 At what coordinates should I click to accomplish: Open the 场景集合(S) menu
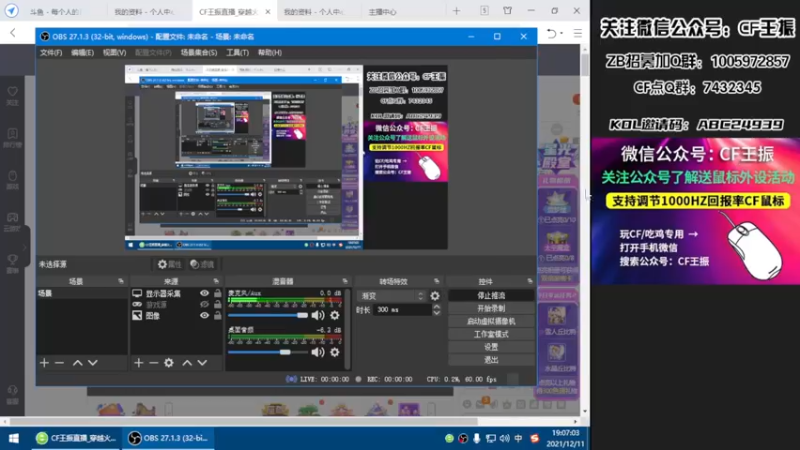coord(199,53)
